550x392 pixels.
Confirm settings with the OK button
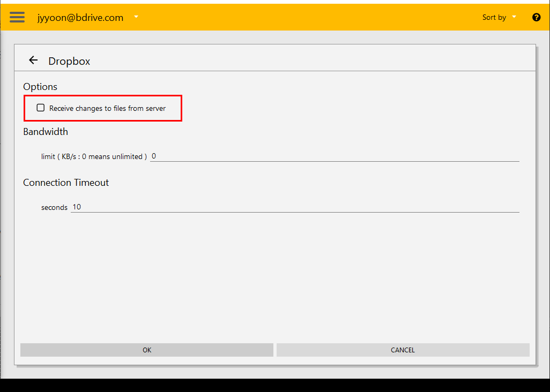pyautogui.click(x=147, y=350)
